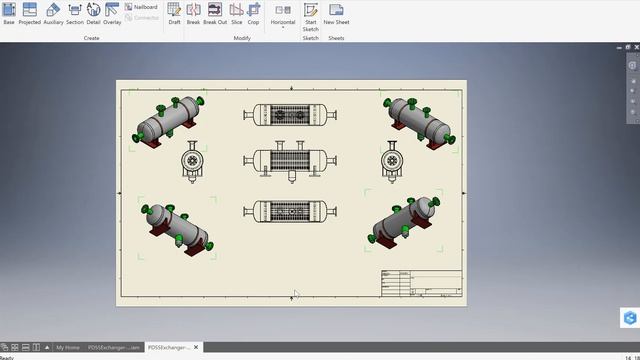Viewport: 640px width, 360px height.
Task: Click the pan tool in navigation bar
Action: (x=633, y=81)
